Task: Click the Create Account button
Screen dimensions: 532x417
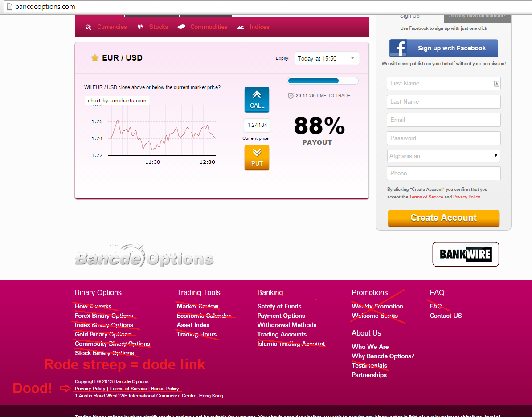Action: coord(443,218)
